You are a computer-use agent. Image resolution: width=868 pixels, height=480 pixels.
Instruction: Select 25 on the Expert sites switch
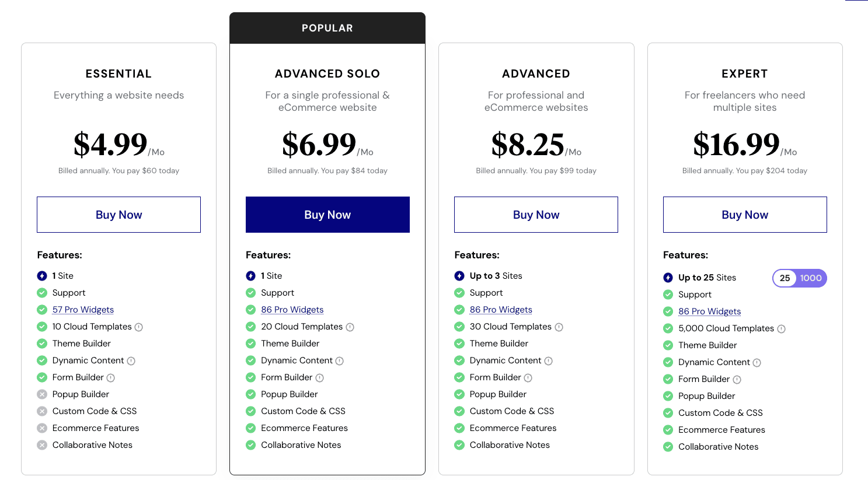pyautogui.click(x=785, y=278)
